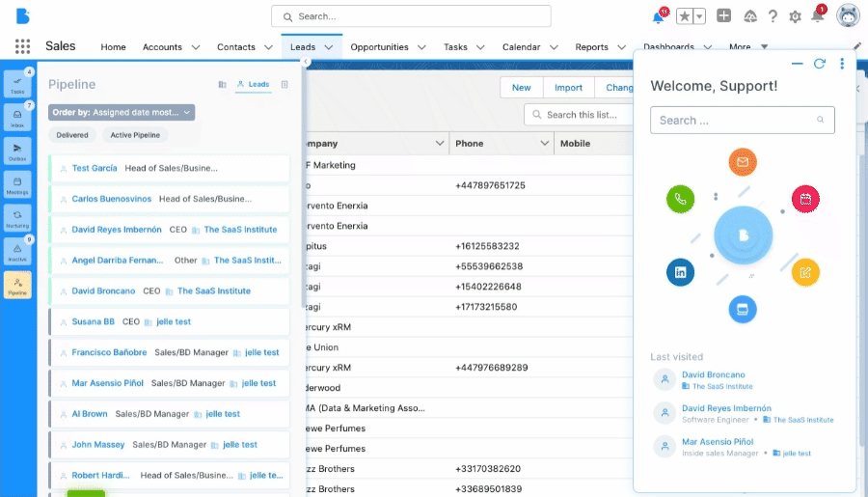Open the Accounts tab
Image resolution: width=868 pixels, height=497 pixels.
(x=162, y=47)
